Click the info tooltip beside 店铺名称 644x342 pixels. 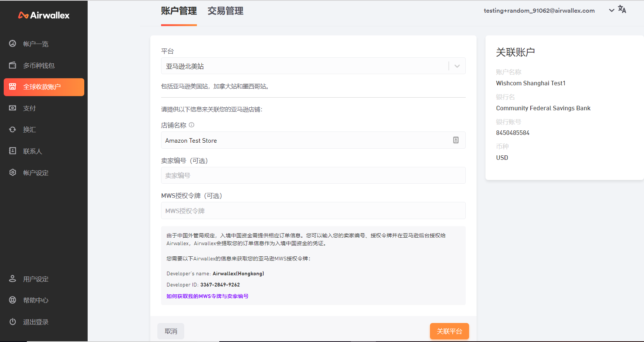191,125
